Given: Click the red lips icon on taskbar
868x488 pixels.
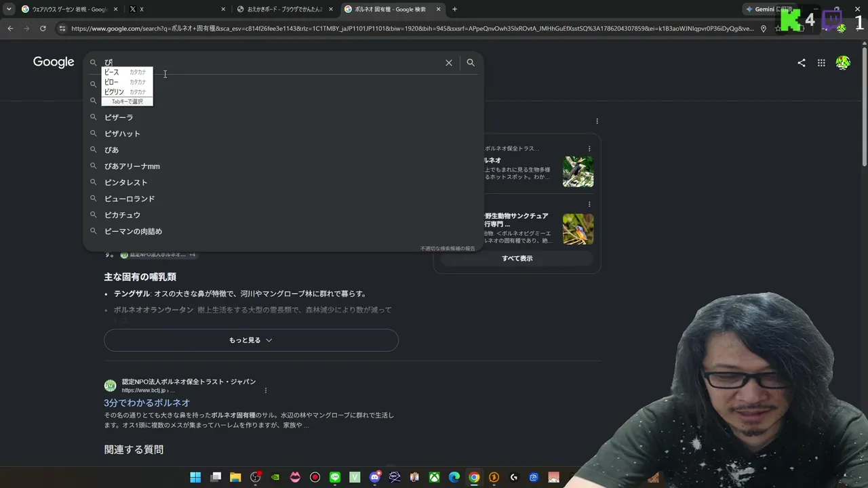Looking at the screenshot, I should (x=295, y=477).
